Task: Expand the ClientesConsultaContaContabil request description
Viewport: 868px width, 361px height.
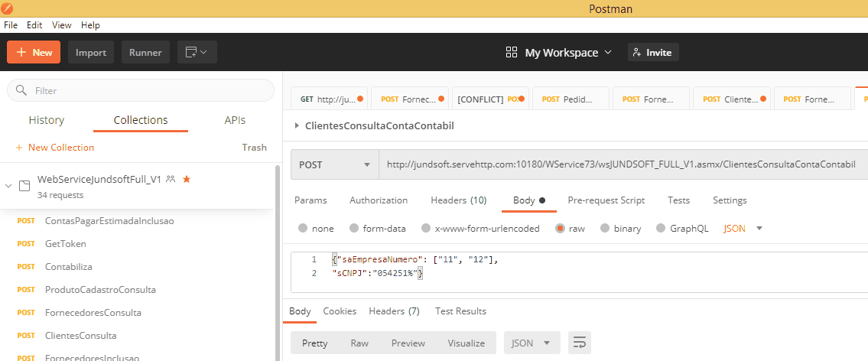Action: click(297, 125)
